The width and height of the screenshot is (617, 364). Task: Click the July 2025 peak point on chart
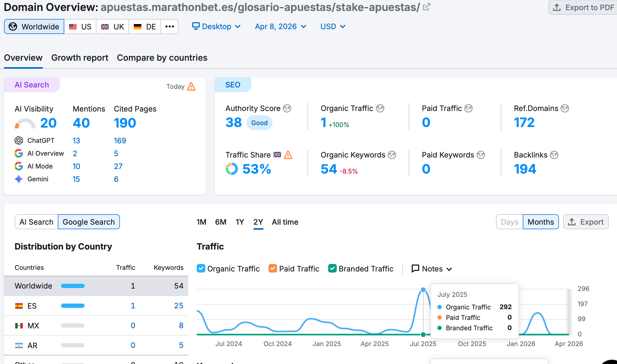click(x=423, y=290)
